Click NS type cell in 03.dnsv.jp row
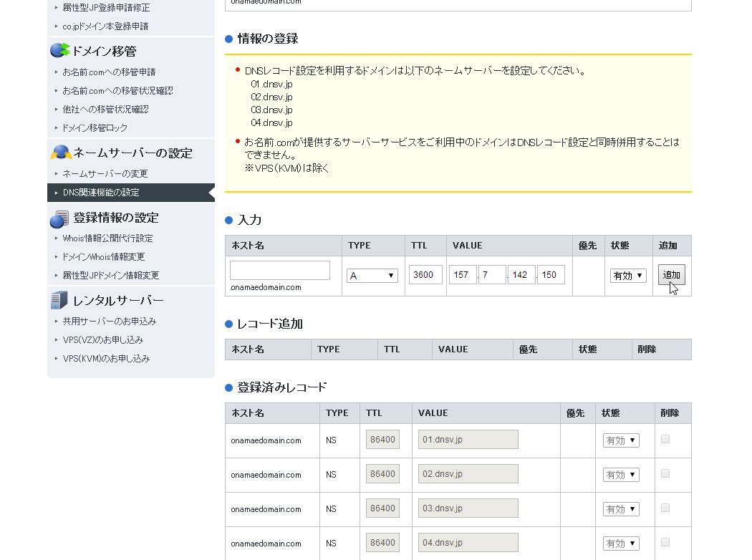Image resolution: width=752 pixels, height=560 pixels. [331, 509]
